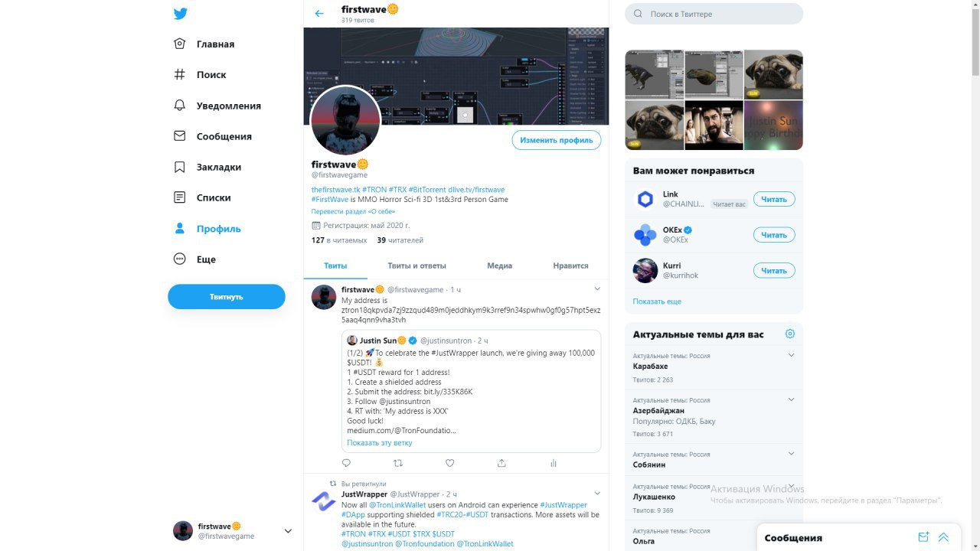Switch to the Нравится tab

pyautogui.click(x=570, y=266)
